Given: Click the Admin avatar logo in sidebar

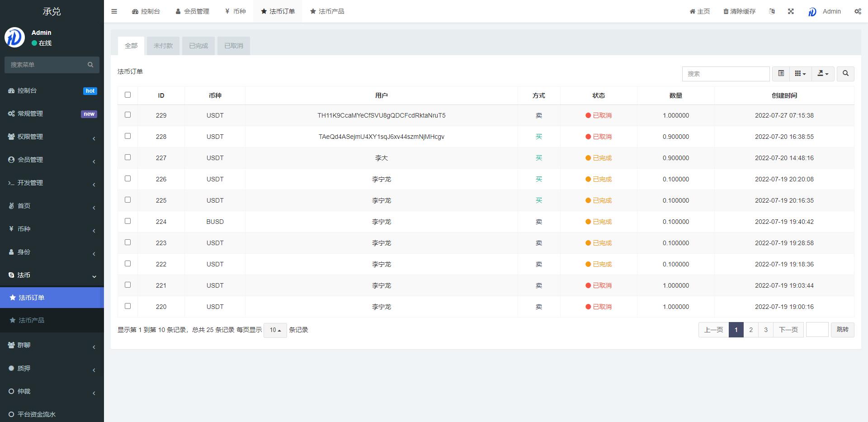Looking at the screenshot, I should tap(14, 38).
